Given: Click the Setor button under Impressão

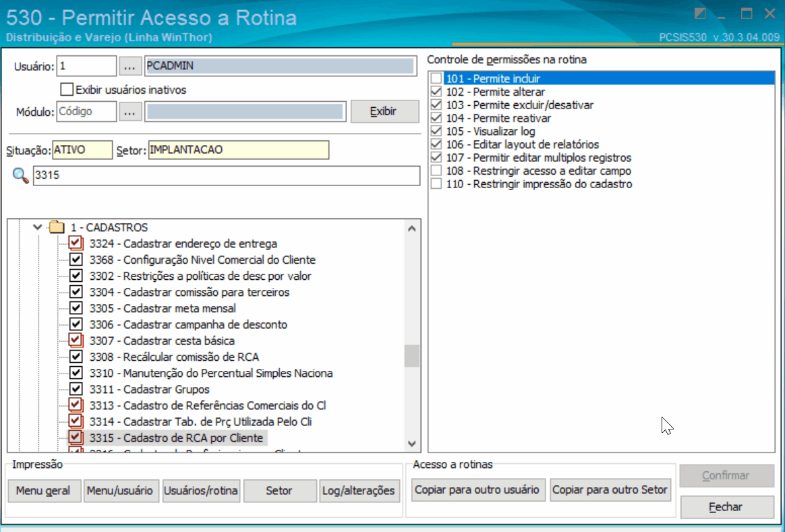Looking at the screenshot, I should 279,490.
